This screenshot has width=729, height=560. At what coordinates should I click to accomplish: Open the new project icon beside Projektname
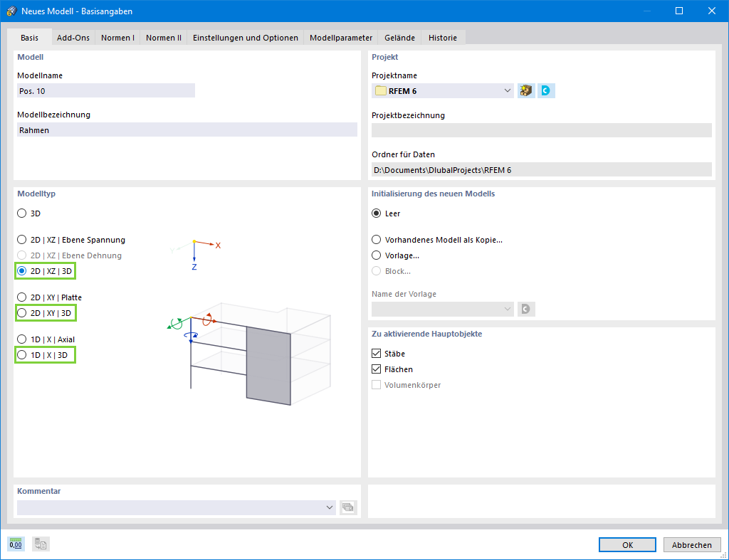tap(525, 90)
